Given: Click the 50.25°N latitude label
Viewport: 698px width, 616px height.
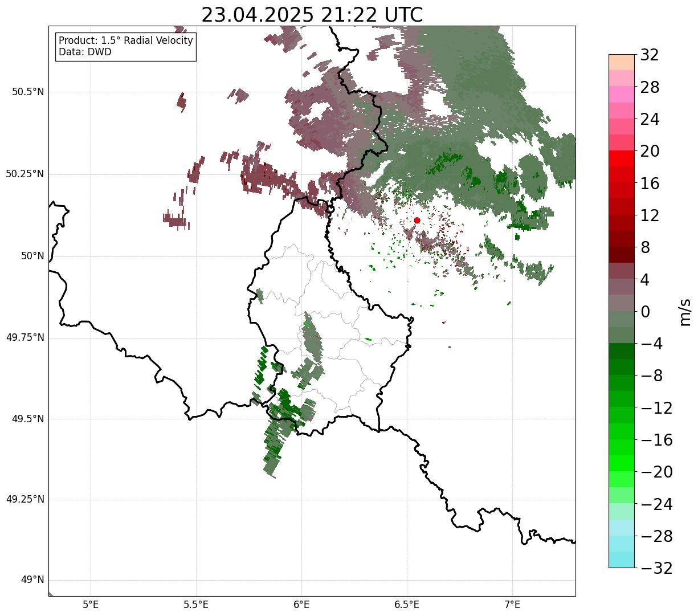Looking at the screenshot, I should tap(25, 174).
